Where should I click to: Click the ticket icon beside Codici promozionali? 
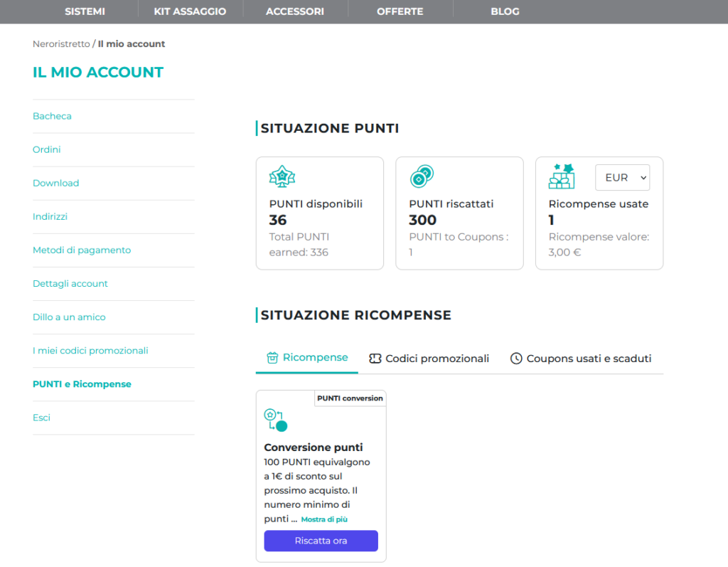click(x=375, y=359)
